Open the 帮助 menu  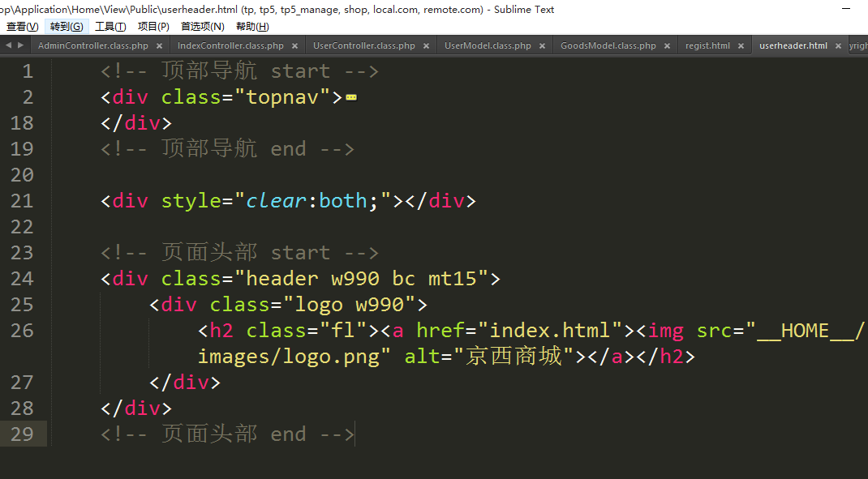tap(252, 27)
